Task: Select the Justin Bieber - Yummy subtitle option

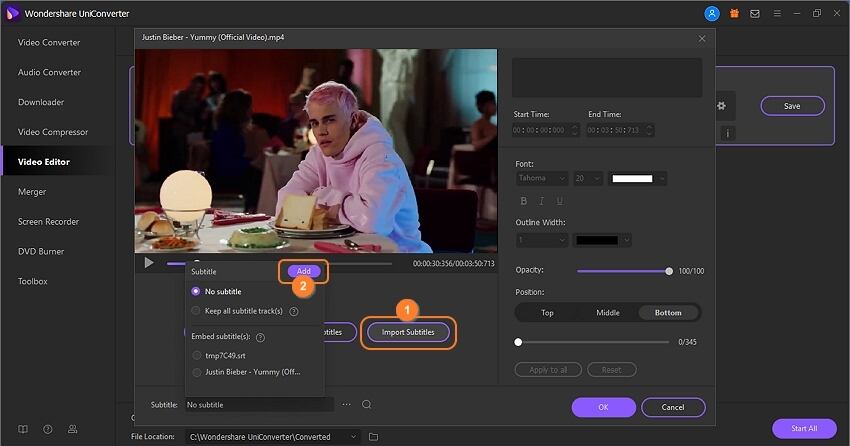Action: (247, 372)
